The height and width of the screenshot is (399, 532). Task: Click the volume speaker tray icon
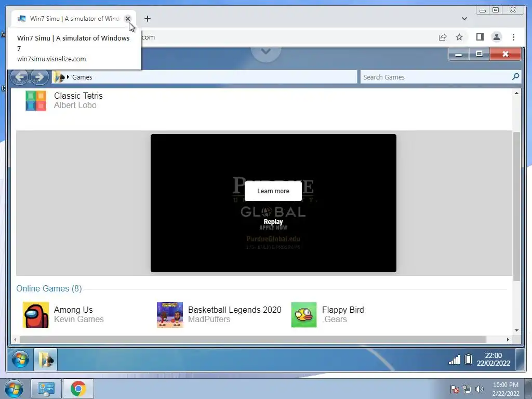pyautogui.click(x=479, y=389)
